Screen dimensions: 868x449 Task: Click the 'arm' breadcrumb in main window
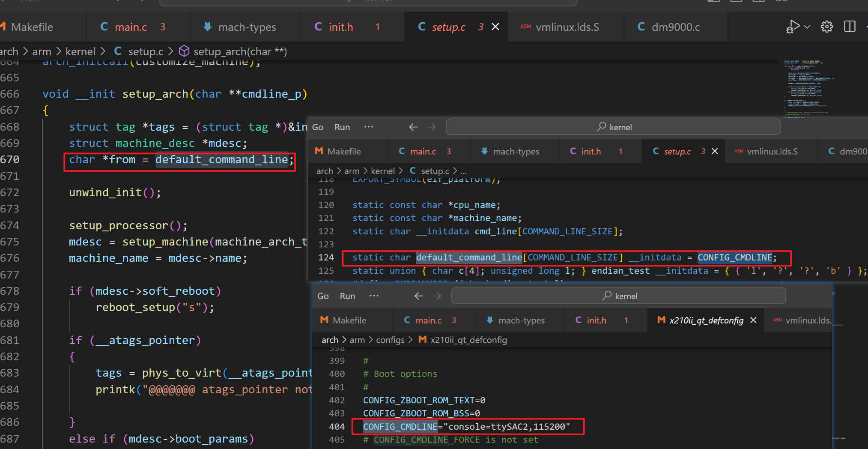coord(42,52)
